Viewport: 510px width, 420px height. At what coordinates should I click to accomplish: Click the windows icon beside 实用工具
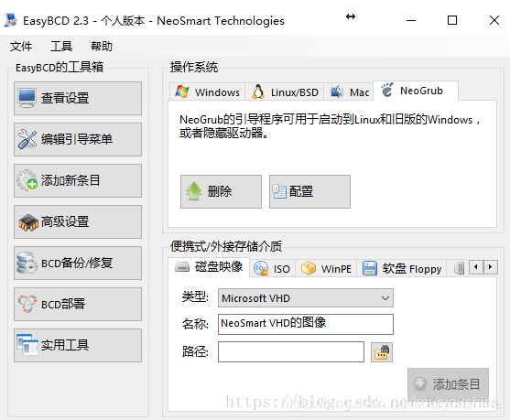27,345
